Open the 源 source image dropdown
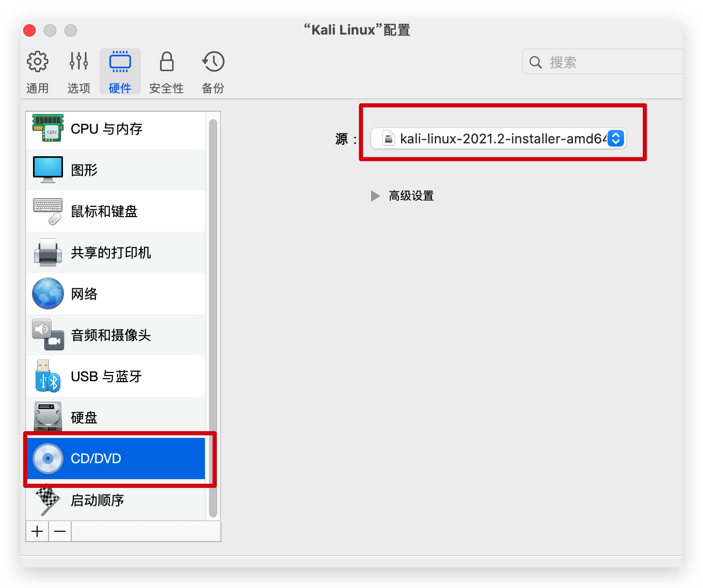 499,138
